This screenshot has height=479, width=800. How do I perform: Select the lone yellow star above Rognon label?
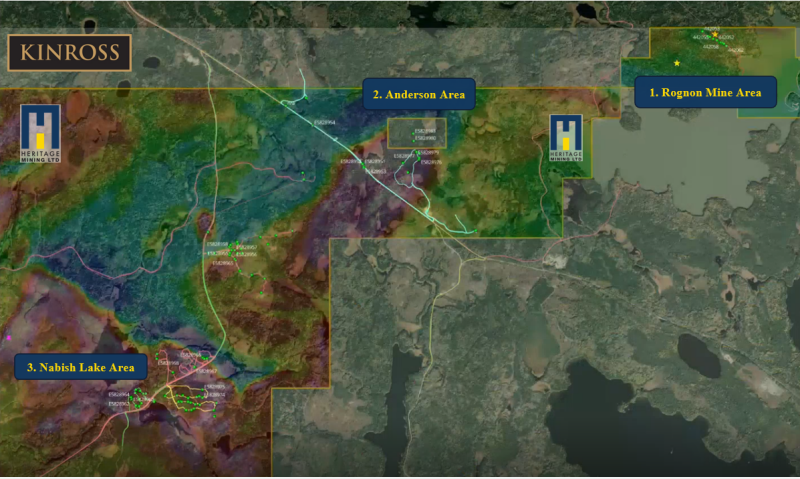677,63
